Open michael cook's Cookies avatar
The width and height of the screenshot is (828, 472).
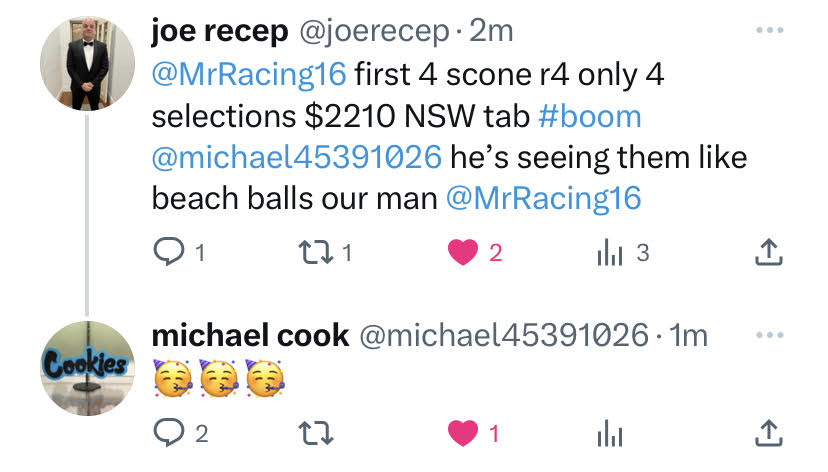(x=88, y=368)
